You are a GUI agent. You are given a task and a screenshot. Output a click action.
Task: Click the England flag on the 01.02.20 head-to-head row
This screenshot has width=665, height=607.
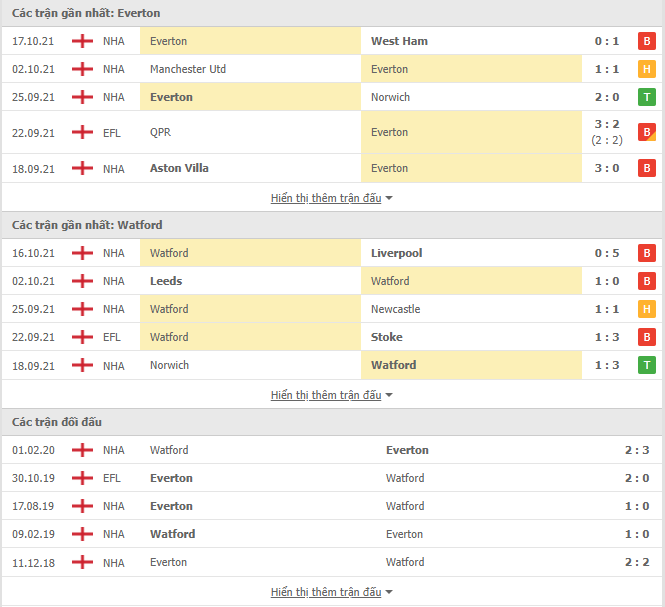pyautogui.click(x=82, y=450)
